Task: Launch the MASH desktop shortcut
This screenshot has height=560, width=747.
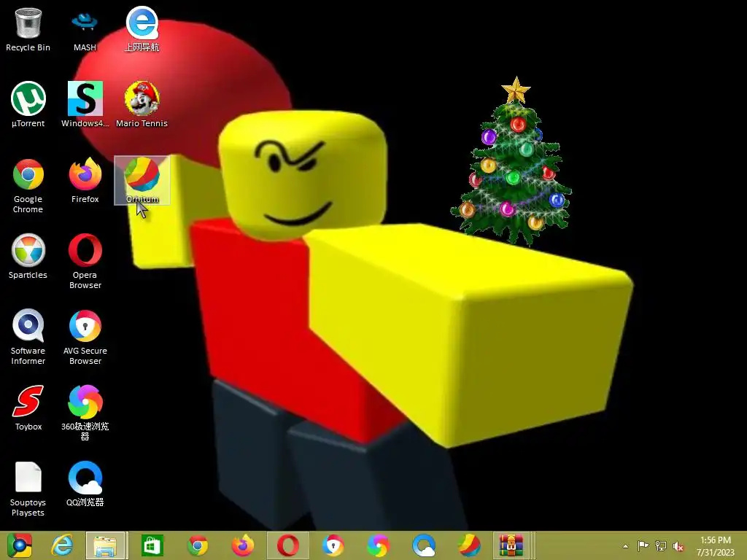Action: [x=85, y=29]
